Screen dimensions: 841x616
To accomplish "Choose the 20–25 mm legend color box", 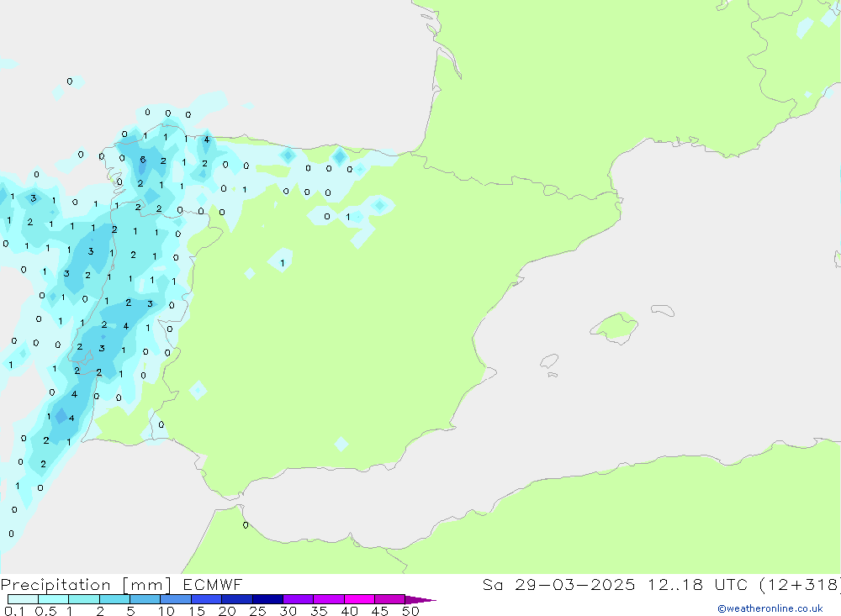I will point(237,599).
